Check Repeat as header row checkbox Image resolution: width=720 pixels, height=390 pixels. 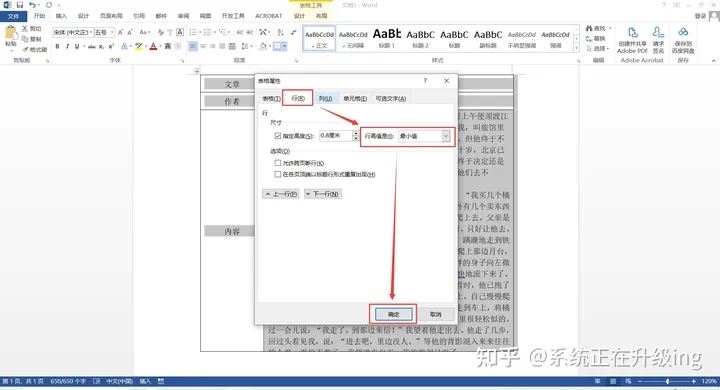click(x=277, y=175)
